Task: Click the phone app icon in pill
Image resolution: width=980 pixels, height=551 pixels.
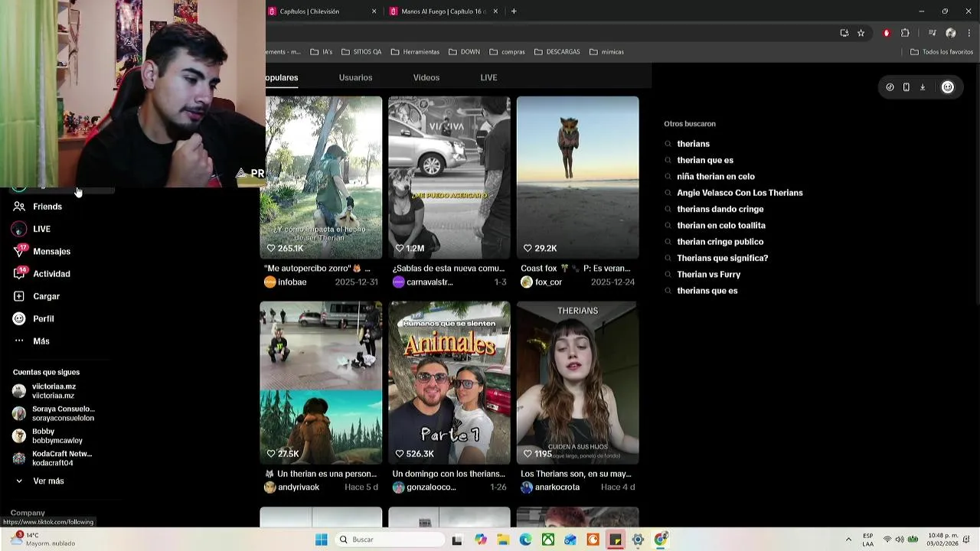Action: (x=906, y=87)
